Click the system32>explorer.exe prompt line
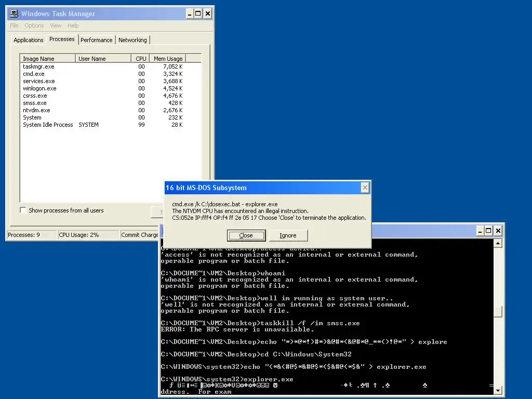The image size is (532, 399). (x=227, y=379)
